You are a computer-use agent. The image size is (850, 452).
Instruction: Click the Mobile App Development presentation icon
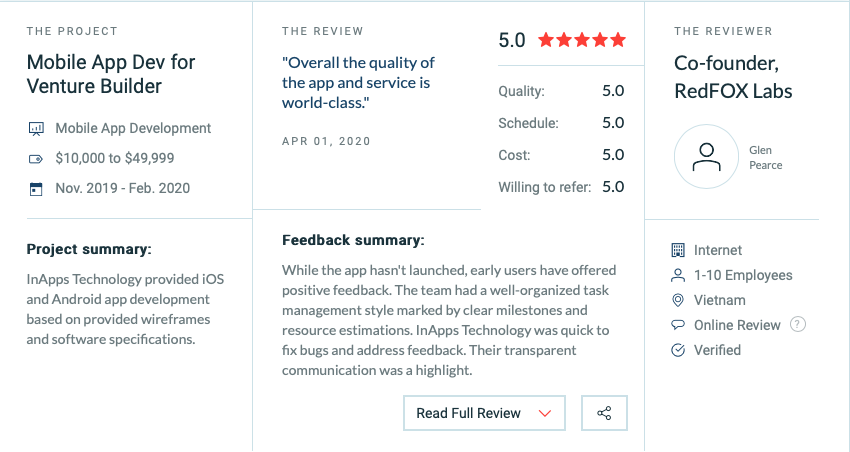click(x=36, y=128)
